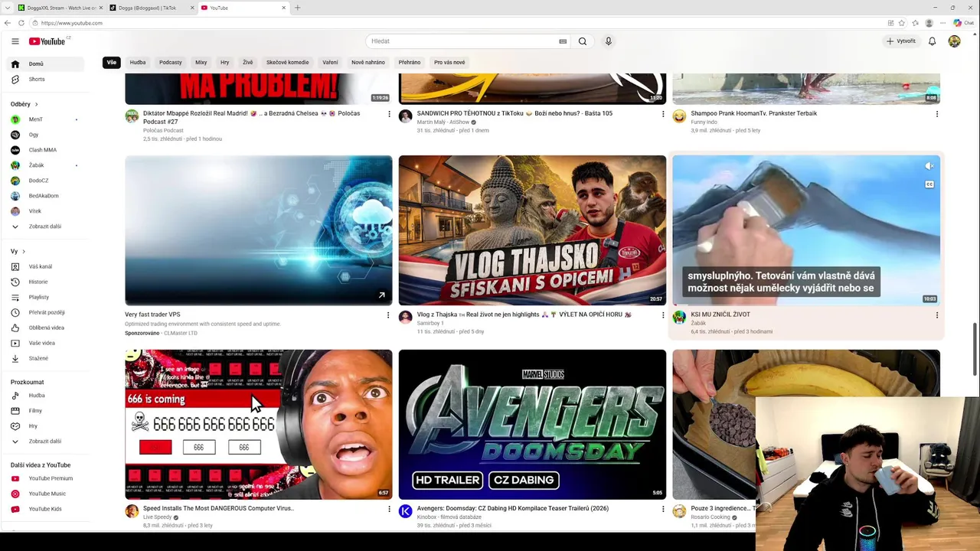This screenshot has height=551, width=980.
Task: Go back in browser history
Action: tap(8, 23)
